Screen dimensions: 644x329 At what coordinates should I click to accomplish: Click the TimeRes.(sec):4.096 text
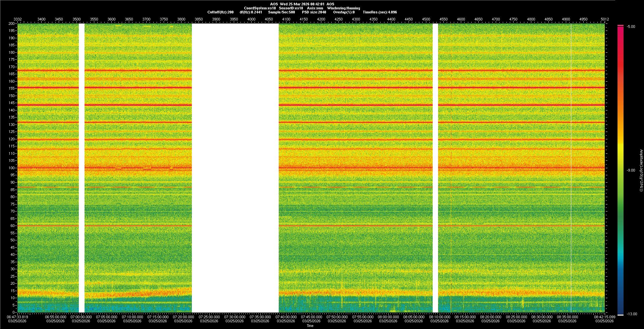pos(380,12)
